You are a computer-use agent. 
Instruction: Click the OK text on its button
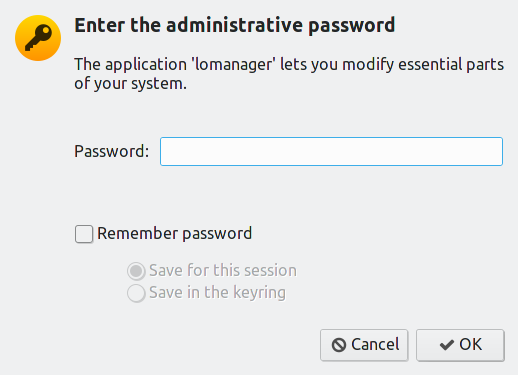(x=471, y=345)
